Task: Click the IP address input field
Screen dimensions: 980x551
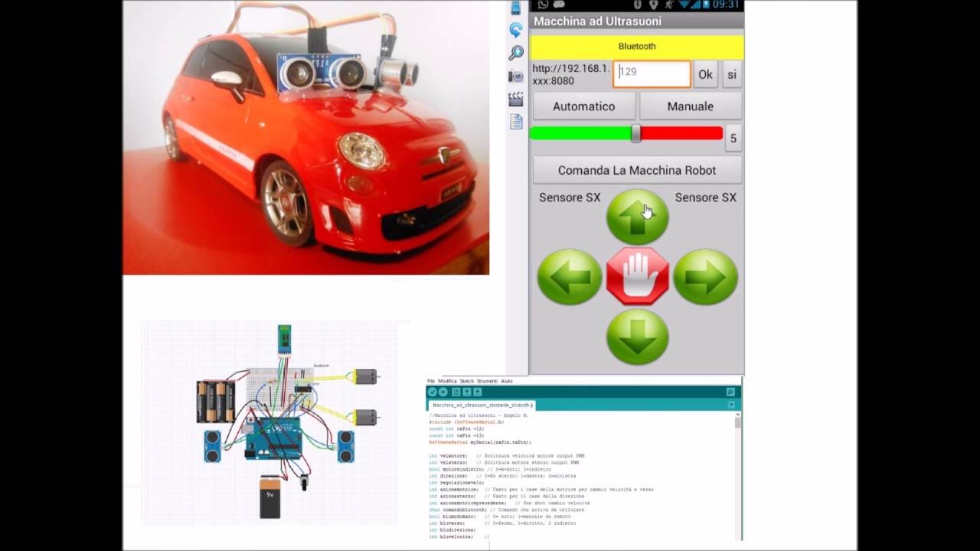Action: 652,74
